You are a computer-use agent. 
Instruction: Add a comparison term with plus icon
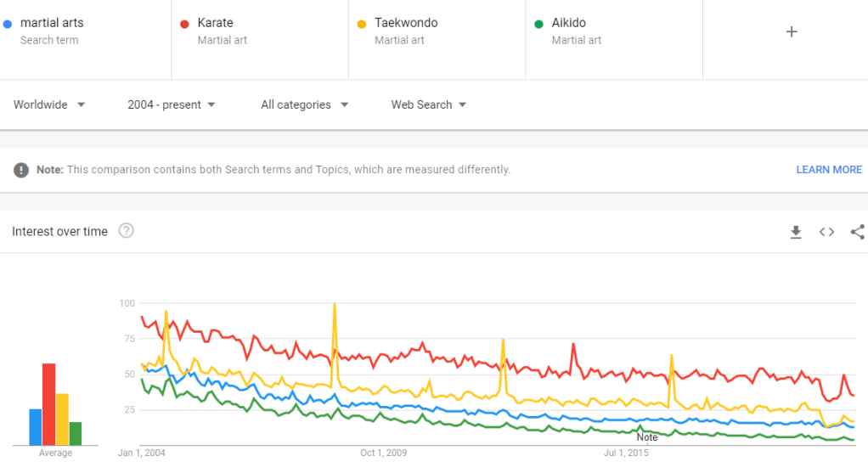[792, 31]
